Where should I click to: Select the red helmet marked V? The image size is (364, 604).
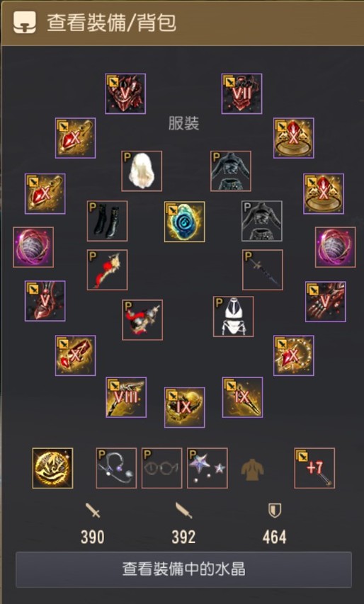pyautogui.click(x=125, y=93)
